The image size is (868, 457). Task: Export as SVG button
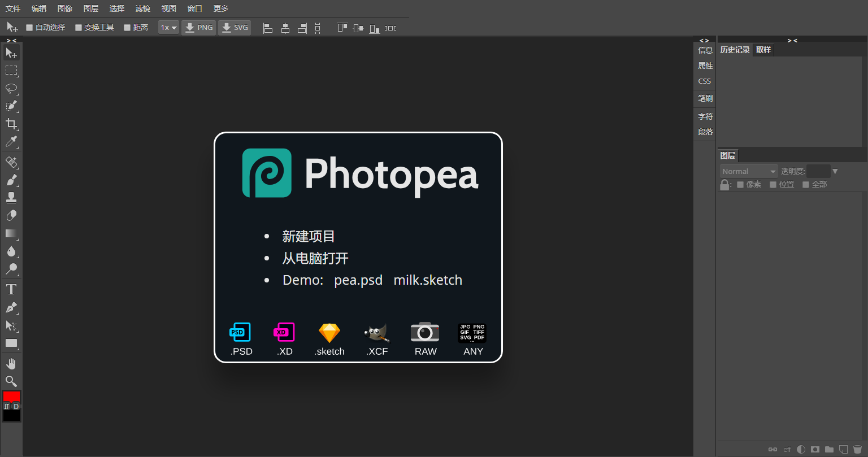[x=235, y=28]
